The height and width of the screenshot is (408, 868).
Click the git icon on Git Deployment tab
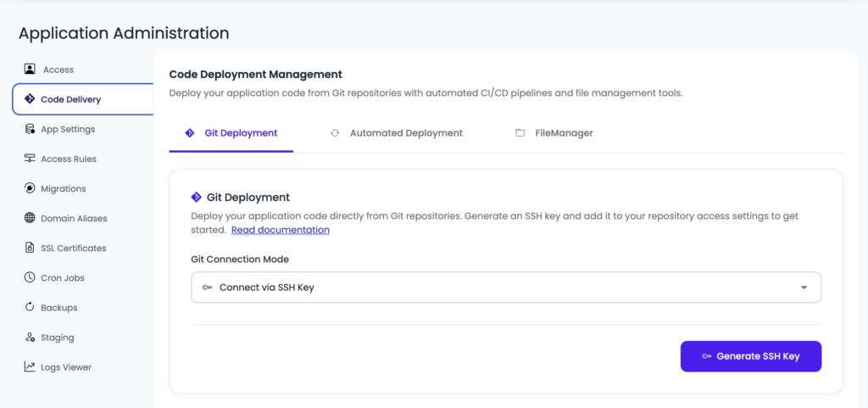click(190, 133)
